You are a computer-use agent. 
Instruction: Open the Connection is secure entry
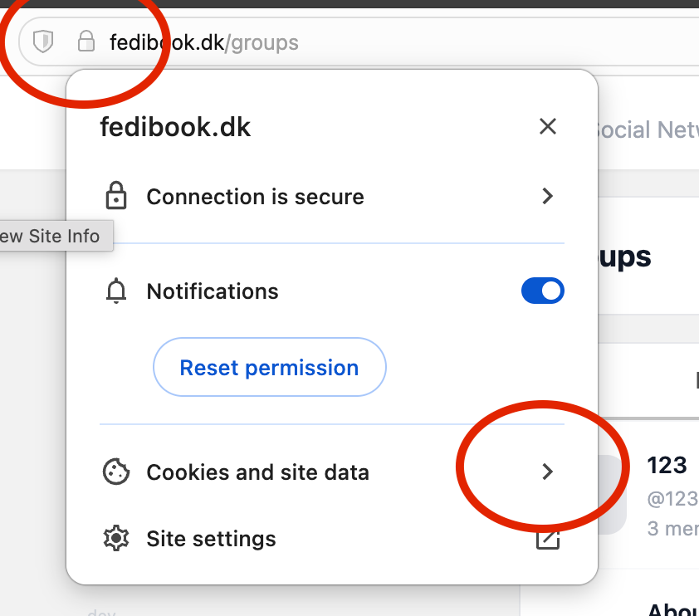coord(255,197)
